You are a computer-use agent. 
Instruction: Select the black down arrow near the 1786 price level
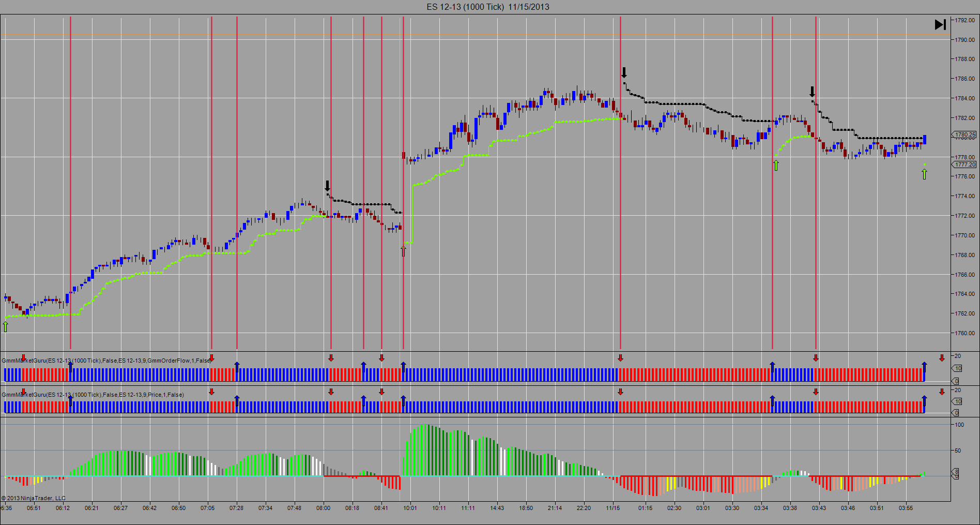coord(624,72)
